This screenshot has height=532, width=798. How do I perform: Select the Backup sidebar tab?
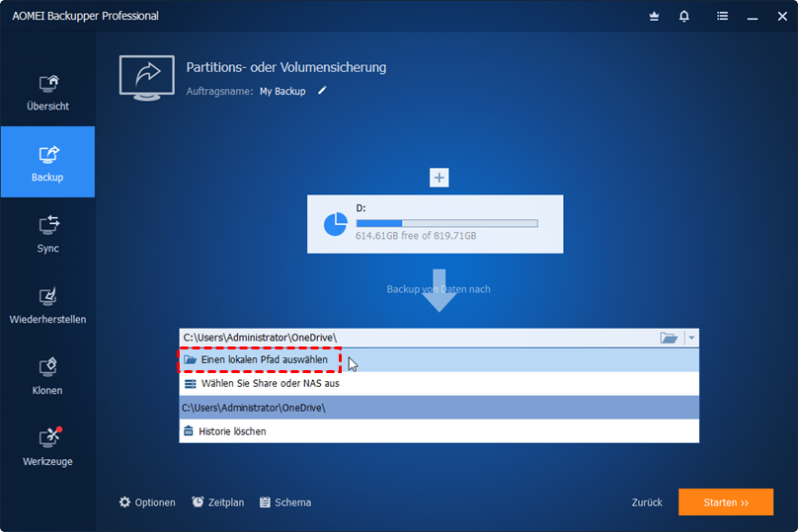47,162
